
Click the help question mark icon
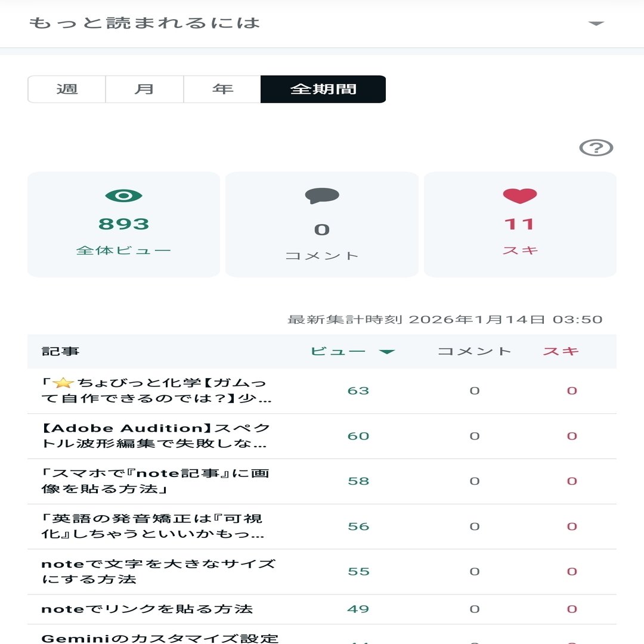click(x=596, y=148)
